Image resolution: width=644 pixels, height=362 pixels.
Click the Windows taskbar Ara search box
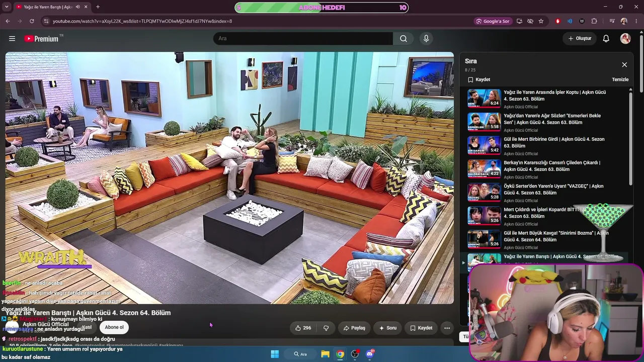click(300, 354)
